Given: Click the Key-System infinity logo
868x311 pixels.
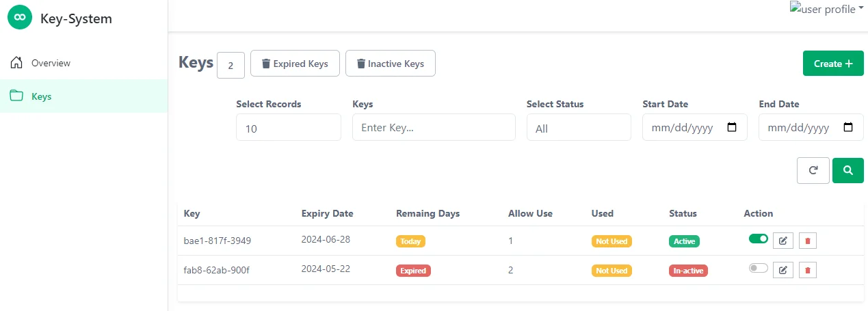Looking at the screenshot, I should pos(20,18).
